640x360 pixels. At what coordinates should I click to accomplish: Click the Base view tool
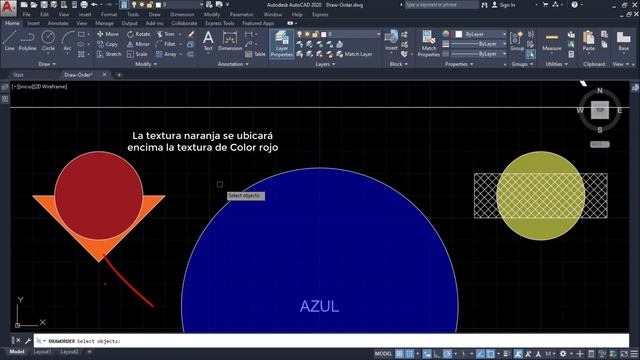[623, 41]
